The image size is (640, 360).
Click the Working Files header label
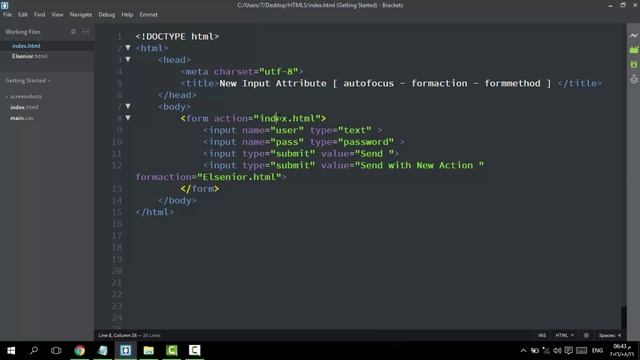[23, 31]
